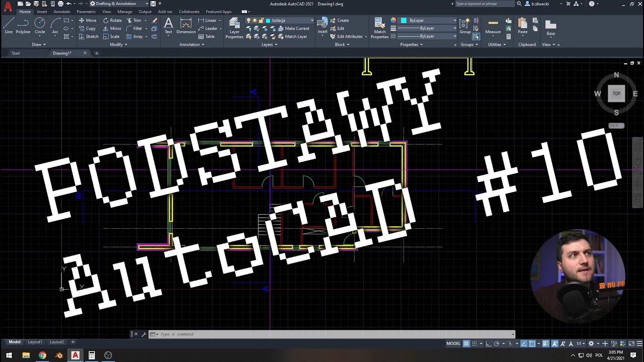The width and height of the screenshot is (644, 362).
Task: Select the Line drawing tool
Action: [x=9, y=26]
